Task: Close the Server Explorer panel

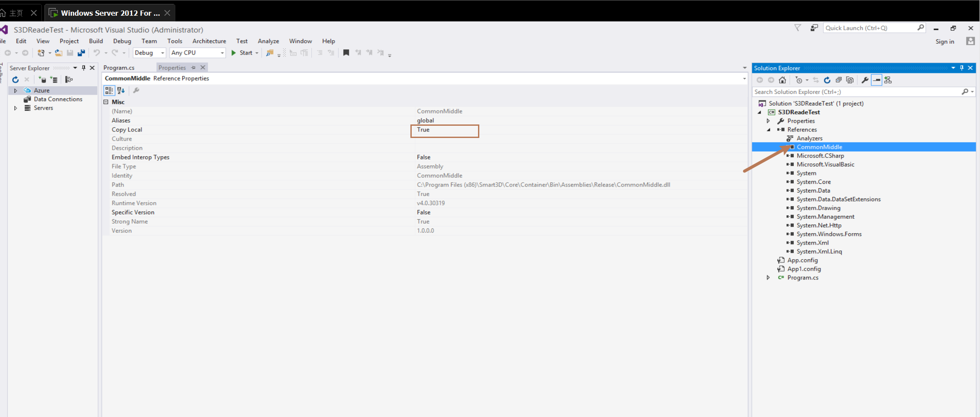Action: pos(92,68)
